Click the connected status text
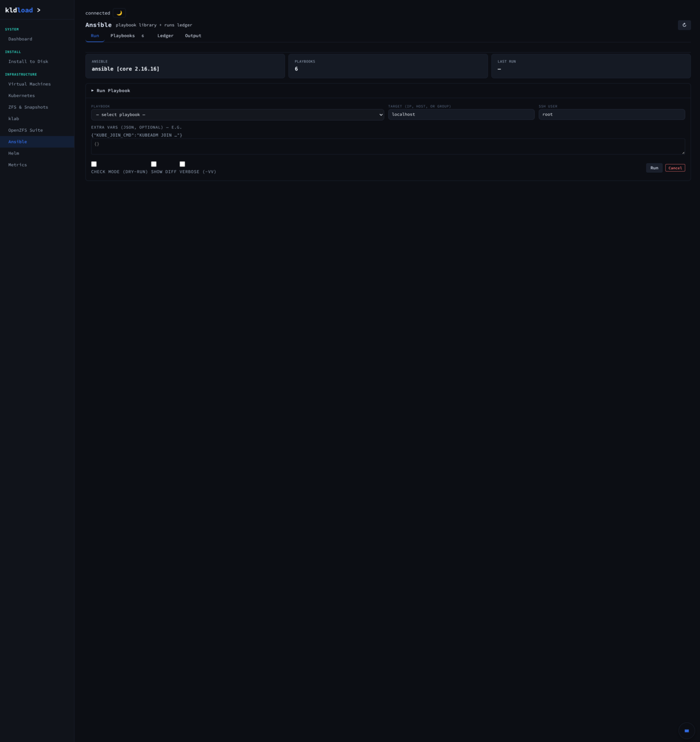700x742 pixels. [x=97, y=13]
